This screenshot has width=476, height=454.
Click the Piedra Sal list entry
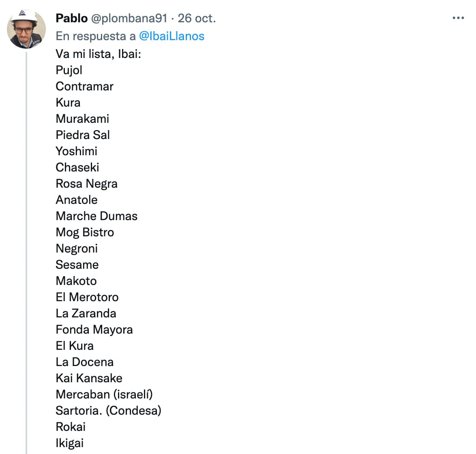pos(83,135)
